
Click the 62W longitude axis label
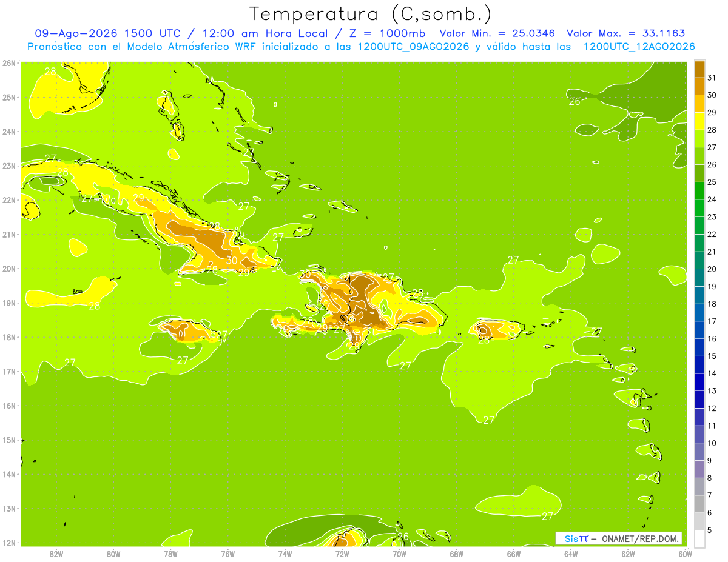click(628, 554)
